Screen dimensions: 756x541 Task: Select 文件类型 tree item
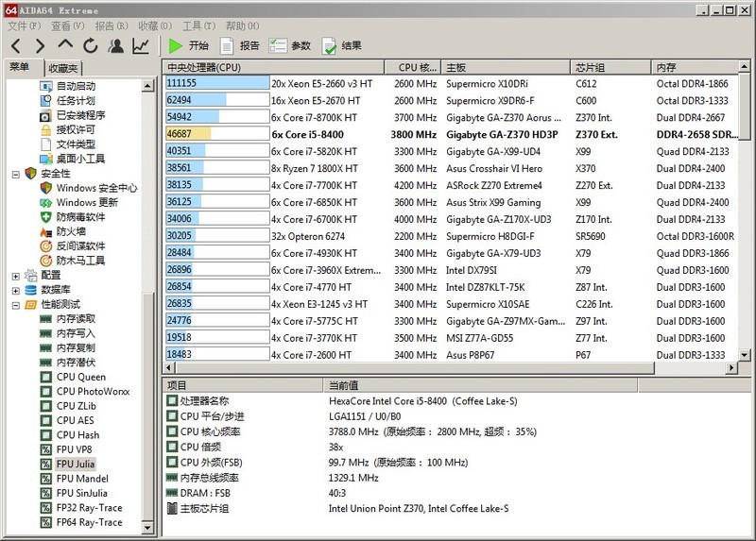pyautogui.click(x=76, y=144)
